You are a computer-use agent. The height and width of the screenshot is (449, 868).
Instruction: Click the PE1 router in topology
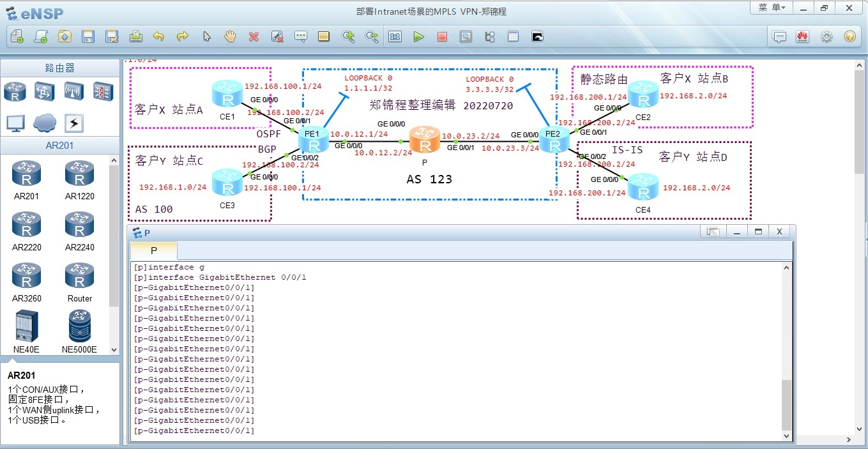point(313,140)
